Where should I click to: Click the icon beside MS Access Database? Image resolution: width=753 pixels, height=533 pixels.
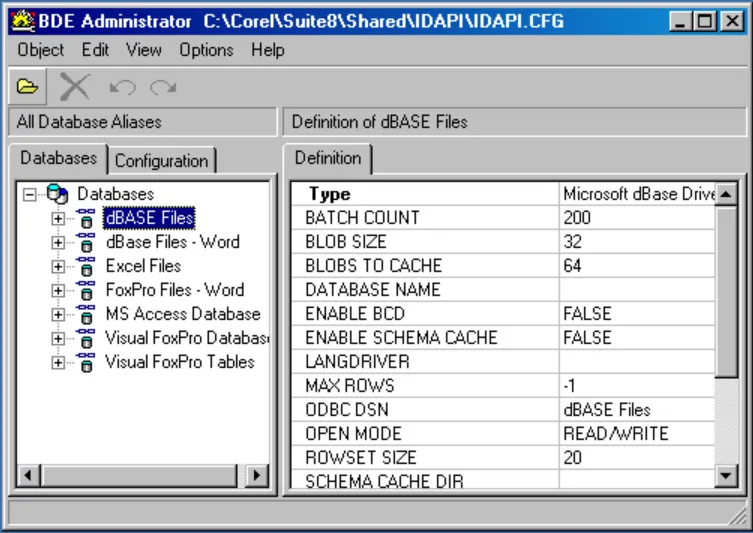coord(86,314)
